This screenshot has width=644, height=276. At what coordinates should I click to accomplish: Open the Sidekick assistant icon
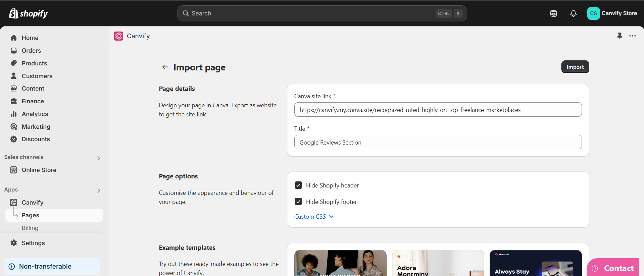[x=554, y=13]
